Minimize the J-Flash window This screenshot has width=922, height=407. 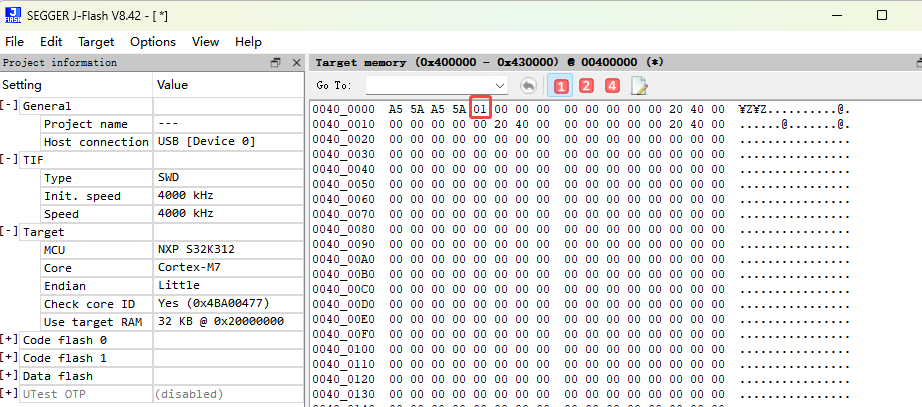coord(835,15)
